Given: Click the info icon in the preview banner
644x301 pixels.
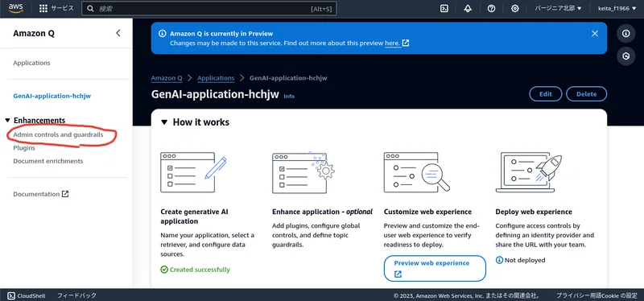Looking at the screenshot, I should point(163,34).
